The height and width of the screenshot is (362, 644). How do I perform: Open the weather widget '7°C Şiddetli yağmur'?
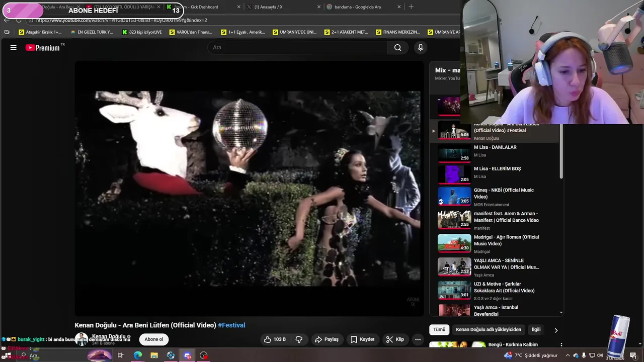(531, 355)
